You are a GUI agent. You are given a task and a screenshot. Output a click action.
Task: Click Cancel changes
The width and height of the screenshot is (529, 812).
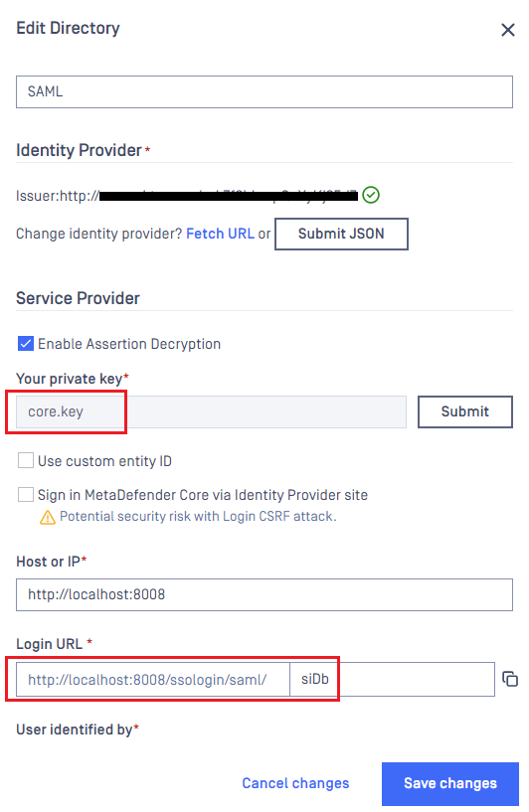[x=295, y=783]
